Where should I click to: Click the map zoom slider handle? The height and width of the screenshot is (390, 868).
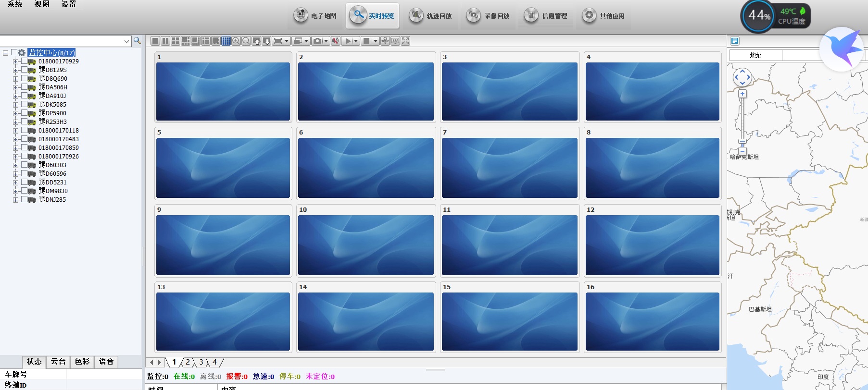click(x=742, y=142)
